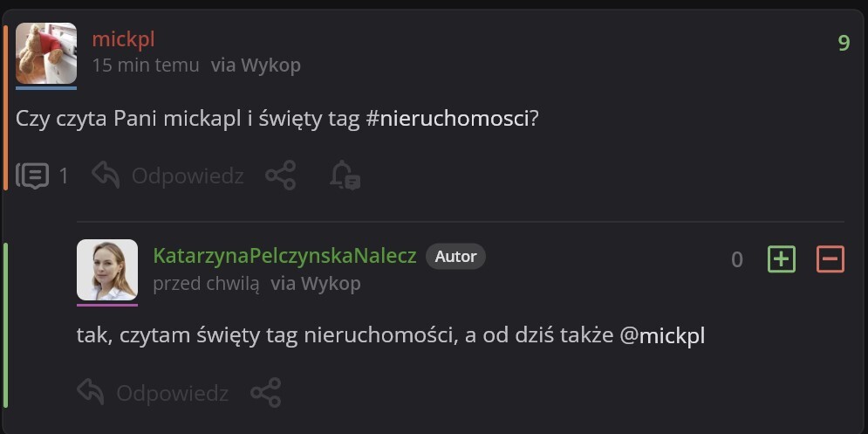868x434 pixels.
Task: Open mickpl's profile from the username
Action: pyautogui.click(x=123, y=39)
